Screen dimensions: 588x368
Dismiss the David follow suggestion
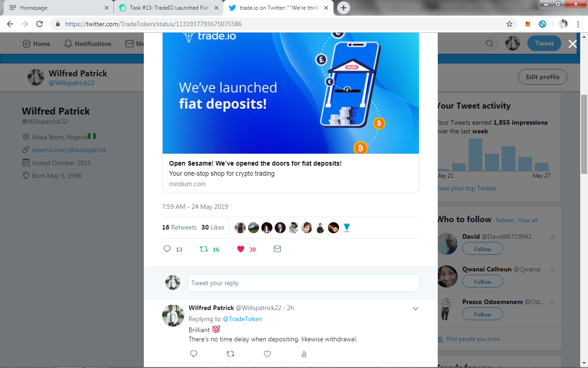[x=552, y=237]
